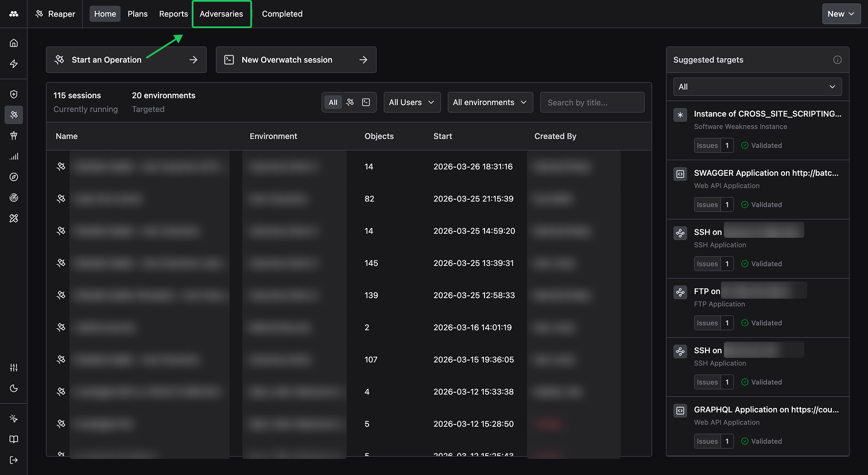
Task: Open the settings sliders icon near sidebar bottom
Action: 13,367
